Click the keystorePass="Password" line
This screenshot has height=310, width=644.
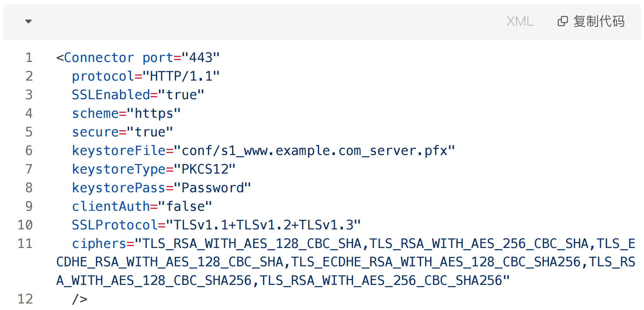[161, 188]
